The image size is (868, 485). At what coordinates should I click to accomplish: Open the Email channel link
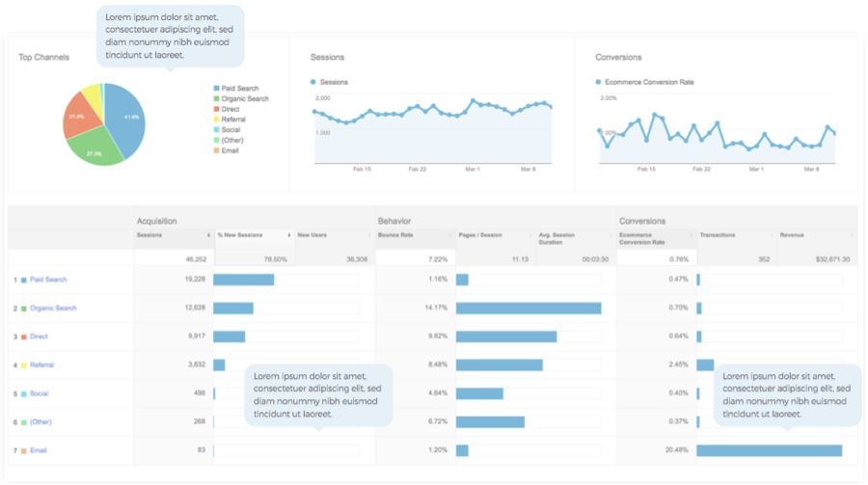(x=39, y=450)
